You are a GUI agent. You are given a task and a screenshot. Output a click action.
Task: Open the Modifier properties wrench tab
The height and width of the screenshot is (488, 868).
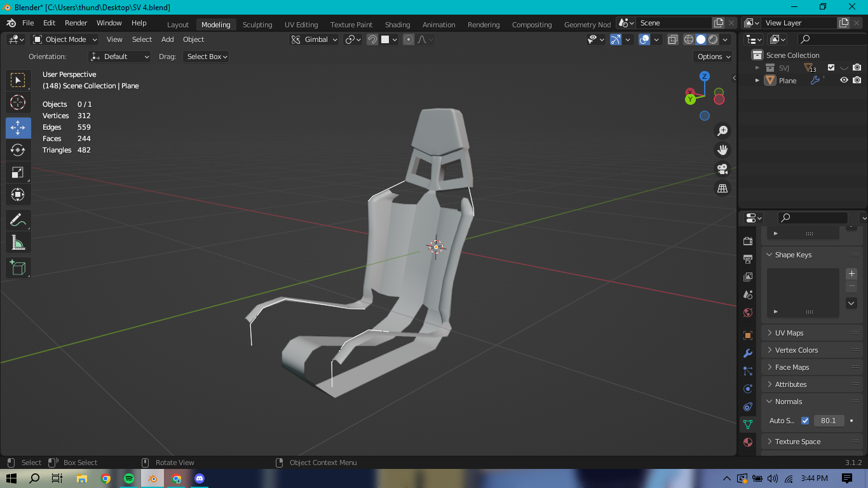(x=748, y=353)
